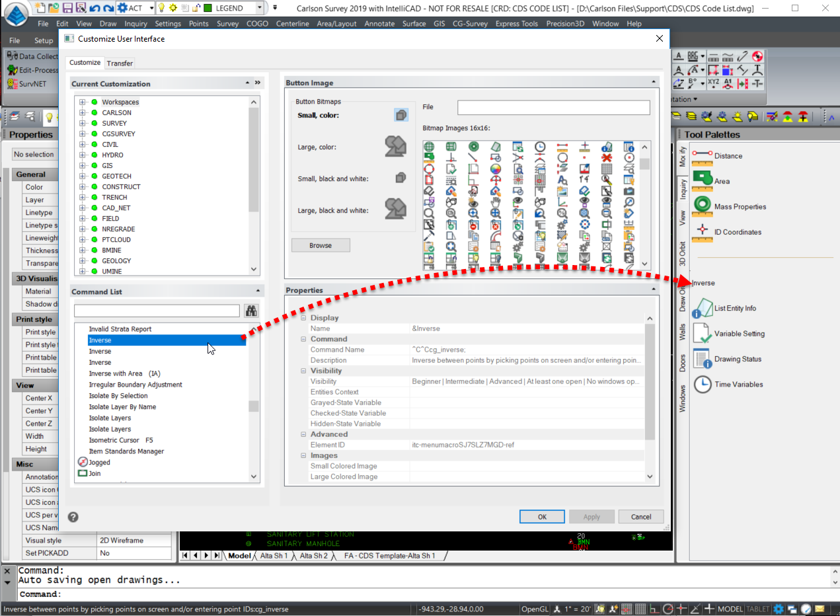
Task: Switch to the Alta Sh 1 layout tab
Action: [x=274, y=556]
